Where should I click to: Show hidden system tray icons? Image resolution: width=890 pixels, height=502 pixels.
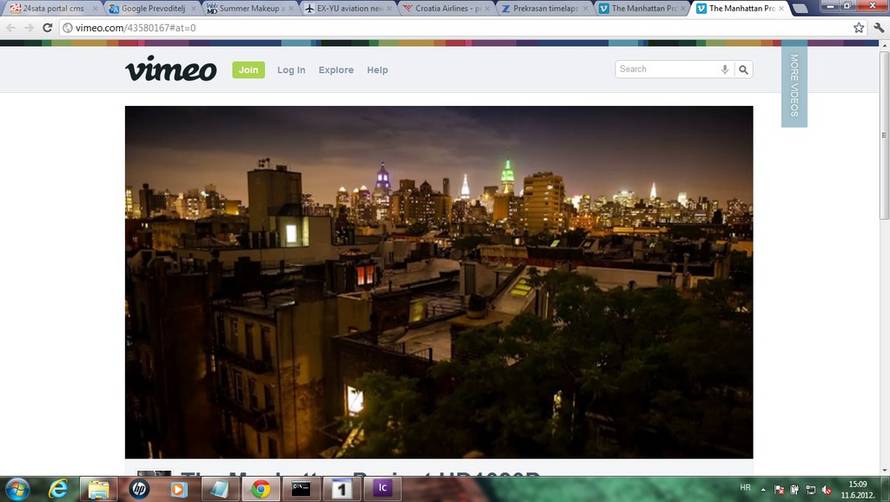tap(763, 490)
